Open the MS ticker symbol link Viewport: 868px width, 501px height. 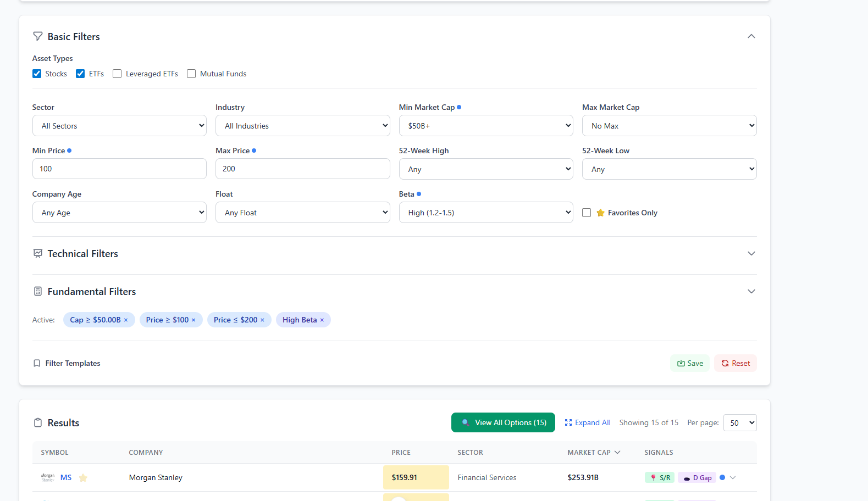click(x=66, y=478)
